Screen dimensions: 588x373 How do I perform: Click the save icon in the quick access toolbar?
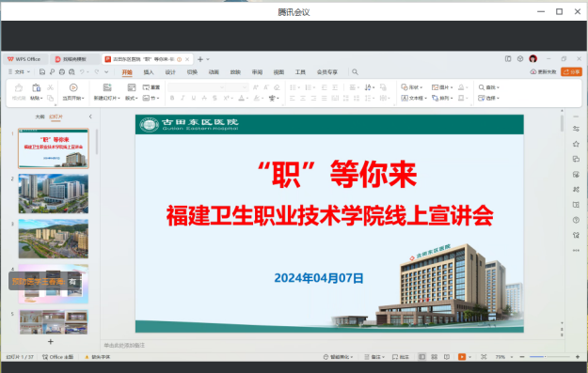[42, 72]
